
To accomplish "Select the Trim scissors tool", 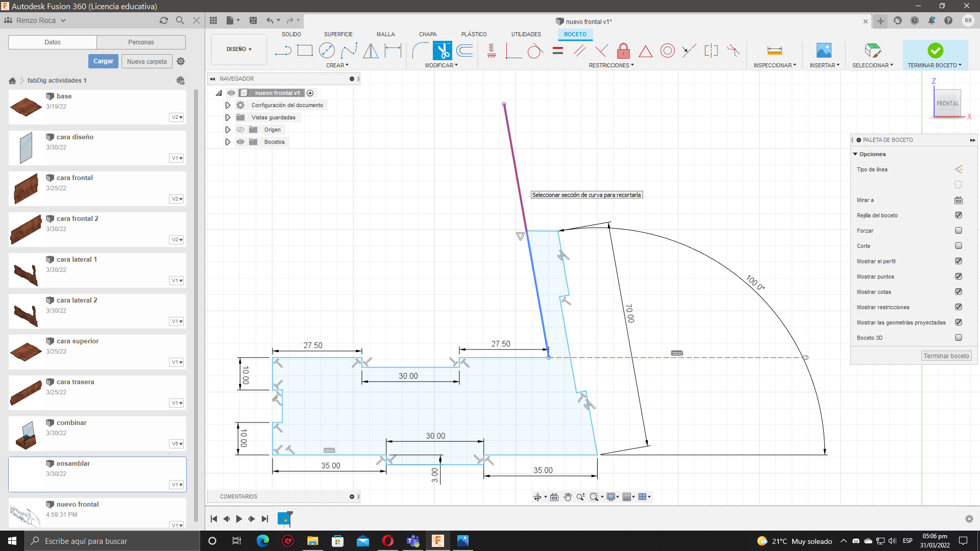I will click(x=442, y=51).
